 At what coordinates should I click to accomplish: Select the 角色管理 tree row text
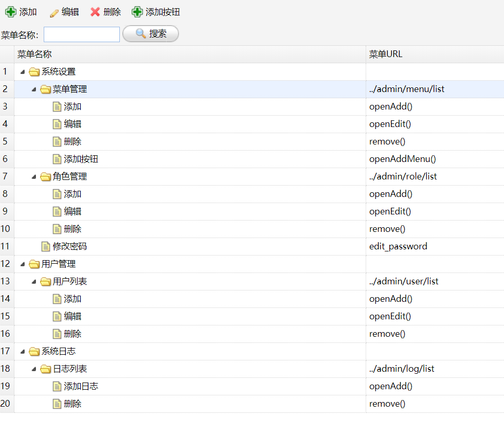[x=70, y=176]
